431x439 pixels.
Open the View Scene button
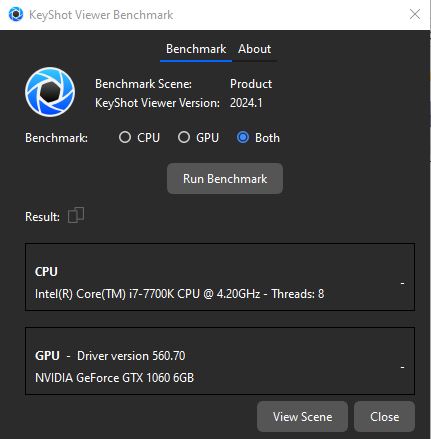pos(302,417)
